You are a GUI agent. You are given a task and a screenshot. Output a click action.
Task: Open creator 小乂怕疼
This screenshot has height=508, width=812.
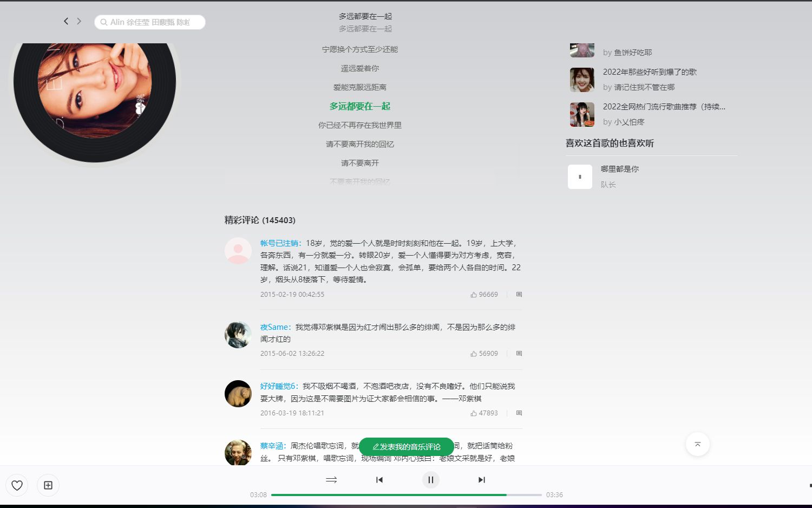click(x=629, y=122)
